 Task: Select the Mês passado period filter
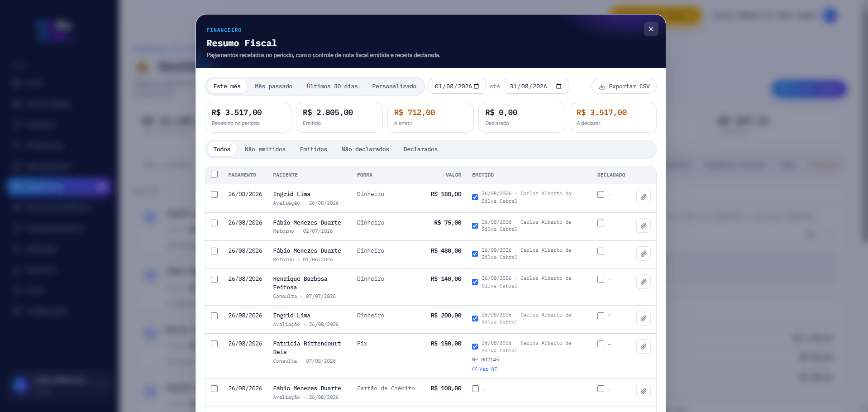[x=273, y=86]
